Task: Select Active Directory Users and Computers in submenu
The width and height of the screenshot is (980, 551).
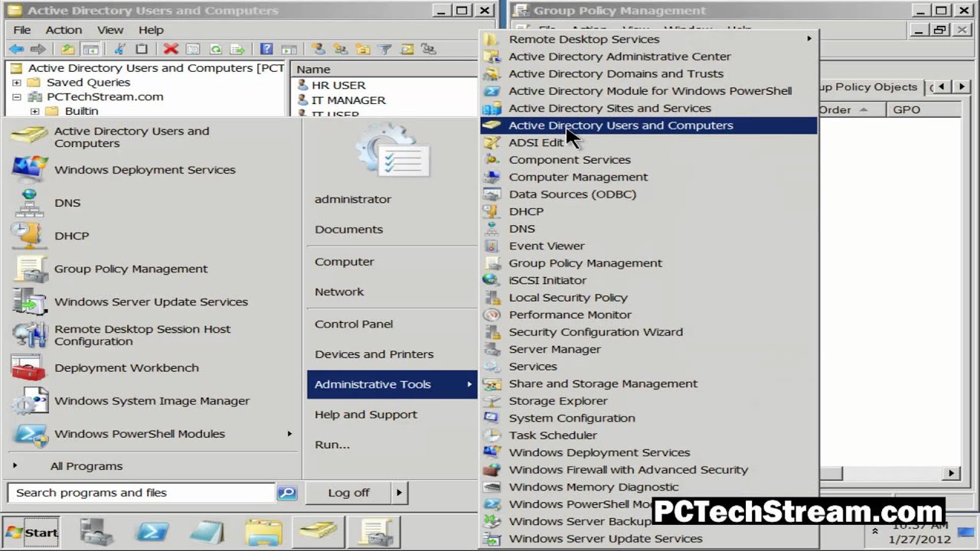Action: coord(648,126)
